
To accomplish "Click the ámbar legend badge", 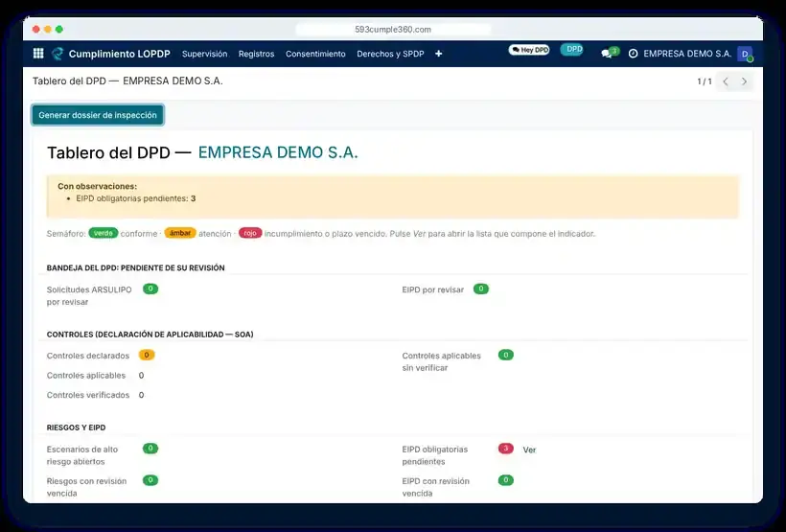I will point(180,233).
